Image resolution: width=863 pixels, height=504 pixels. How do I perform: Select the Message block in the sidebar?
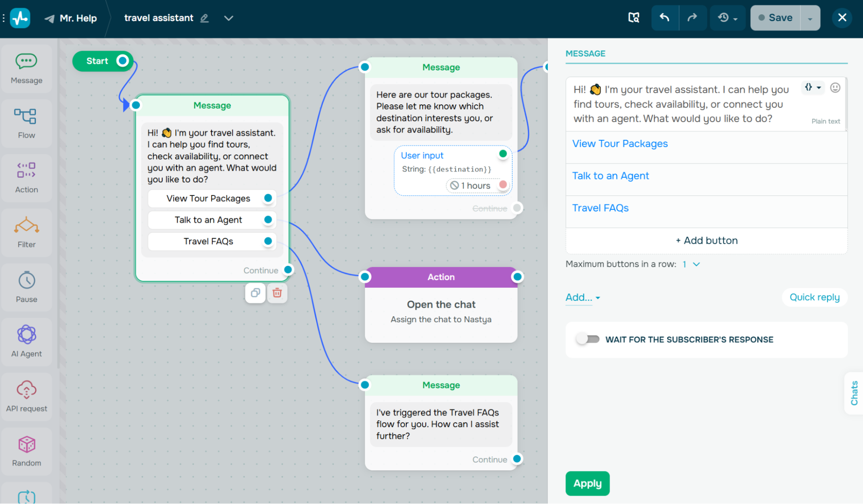(26, 68)
